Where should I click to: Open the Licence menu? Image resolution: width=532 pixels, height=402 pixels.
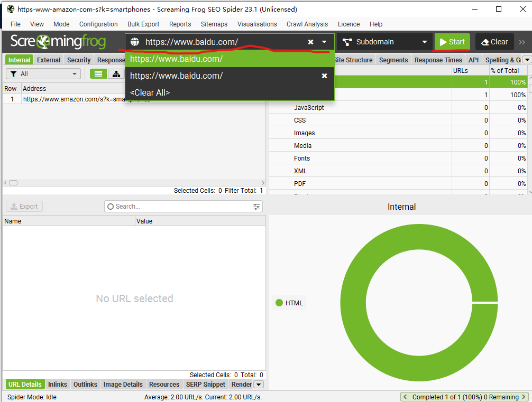(x=349, y=24)
